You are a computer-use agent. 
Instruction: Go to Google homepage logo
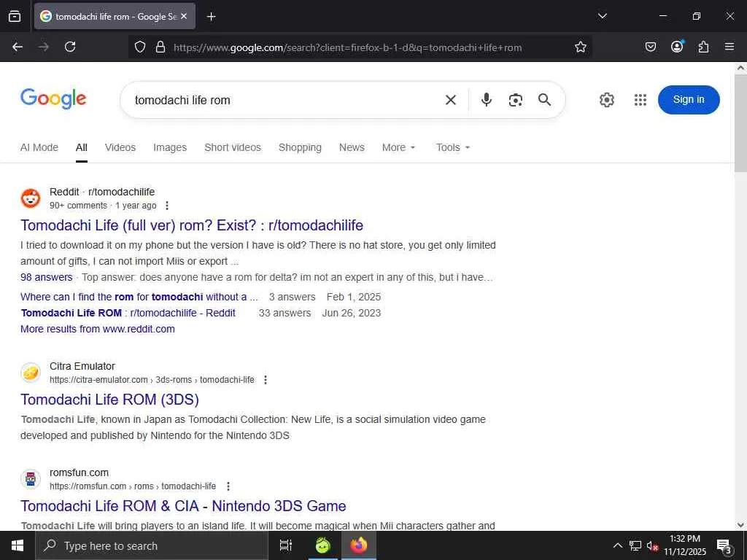[53, 99]
